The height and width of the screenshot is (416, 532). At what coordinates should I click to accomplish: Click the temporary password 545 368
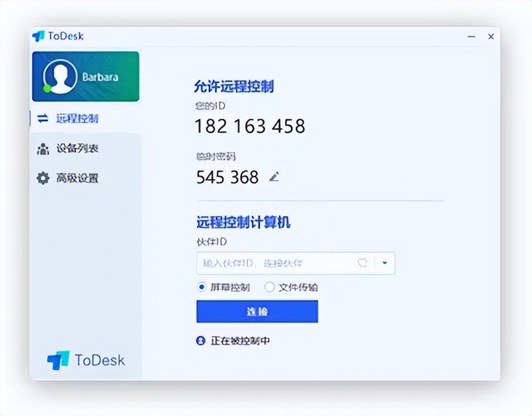(227, 177)
